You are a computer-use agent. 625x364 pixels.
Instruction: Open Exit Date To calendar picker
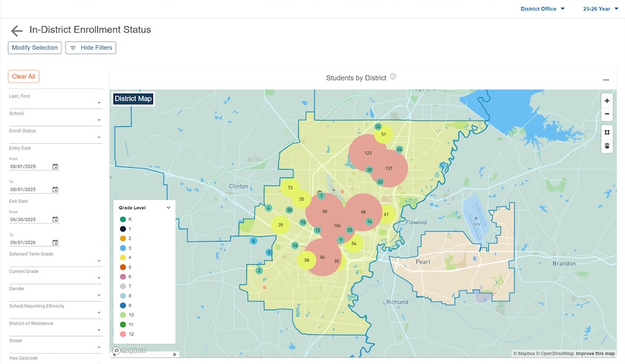(x=55, y=242)
